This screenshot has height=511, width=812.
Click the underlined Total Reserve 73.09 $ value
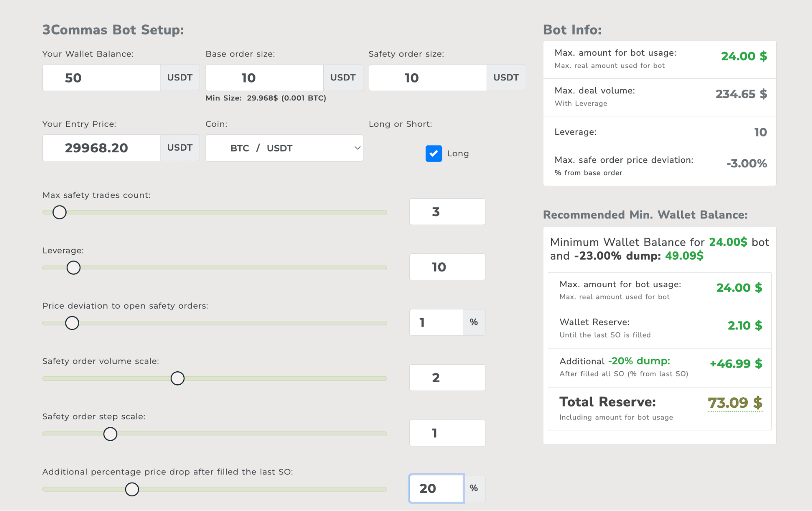pos(735,403)
